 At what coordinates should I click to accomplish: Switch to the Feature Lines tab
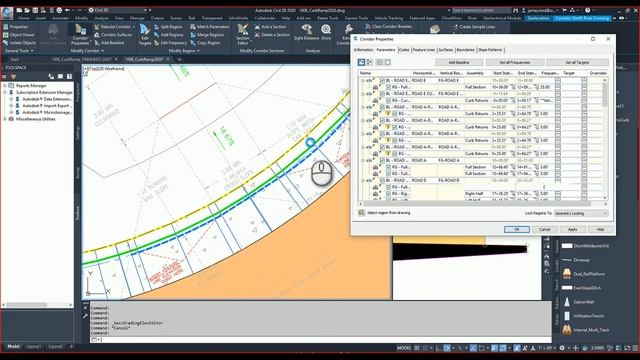point(424,50)
